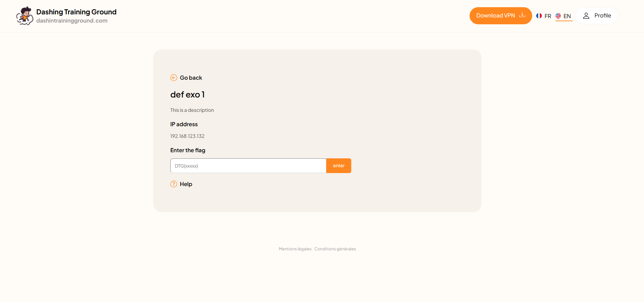The width and height of the screenshot is (644, 302).
Task: Click the orange back arrow circle icon
Action: click(x=174, y=78)
